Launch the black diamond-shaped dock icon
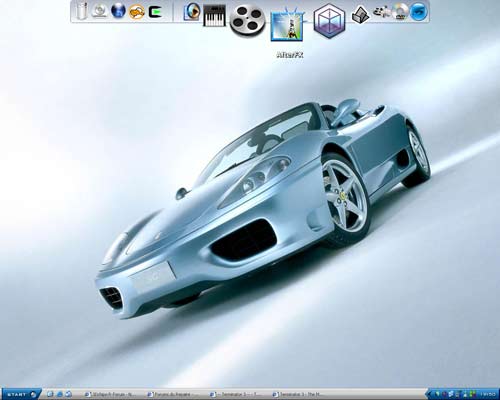The image size is (500, 400). click(361, 15)
